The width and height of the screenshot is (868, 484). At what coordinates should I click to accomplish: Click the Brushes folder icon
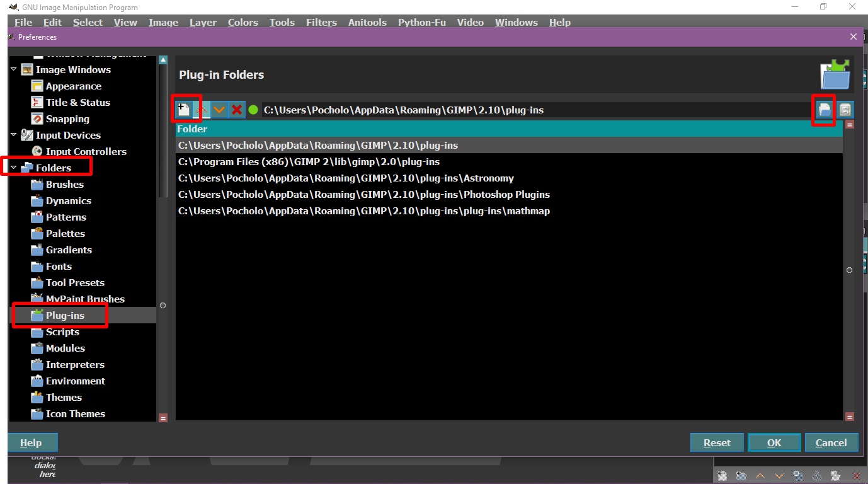(37, 184)
